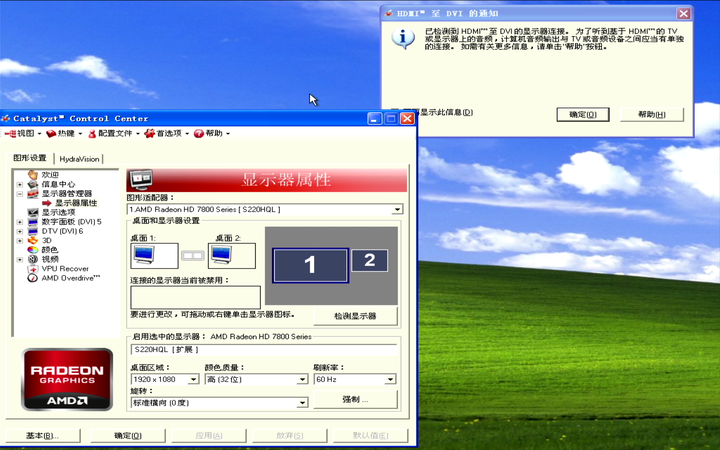This screenshot has width=720, height=450.
Task: Click the 应用(A) button
Action: click(x=209, y=435)
